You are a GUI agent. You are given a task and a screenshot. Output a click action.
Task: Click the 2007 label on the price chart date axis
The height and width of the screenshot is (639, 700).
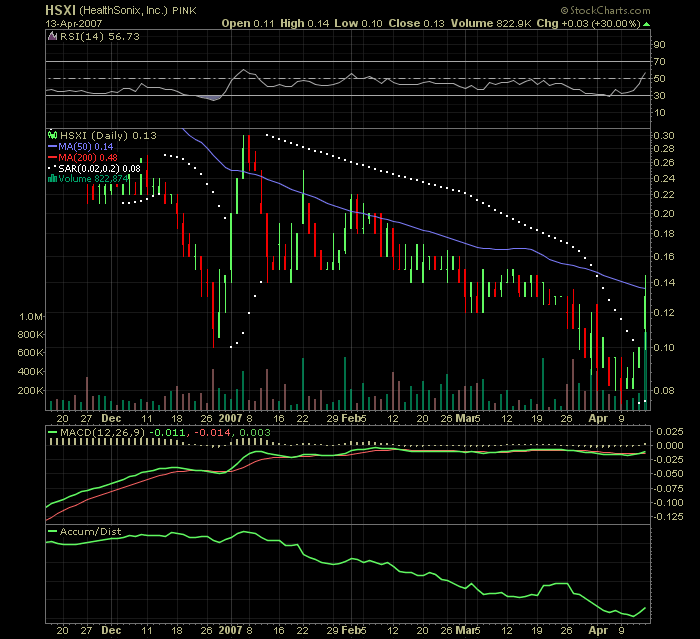(x=230, y=418)
